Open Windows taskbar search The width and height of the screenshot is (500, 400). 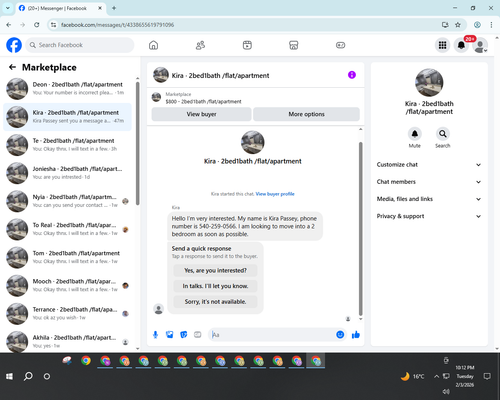point(28,376)
